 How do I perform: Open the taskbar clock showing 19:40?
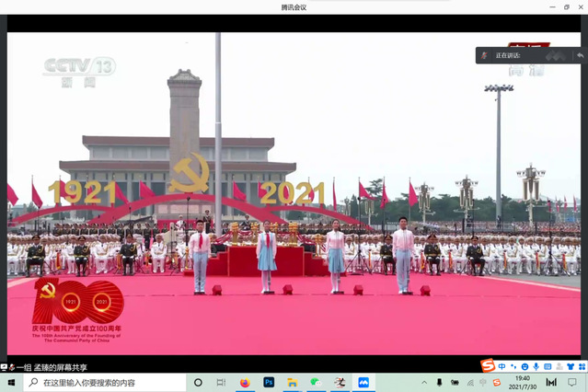pyautogui.click(x=523, y=382)
